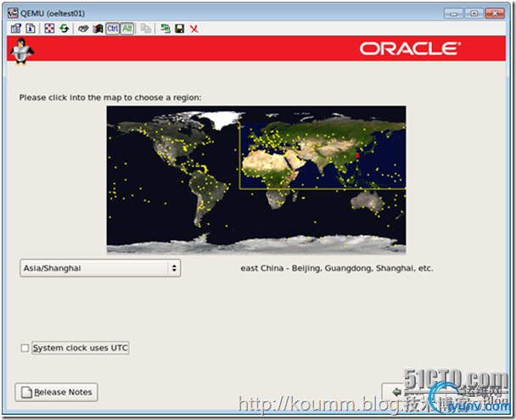
Task: Minimize the QEMU window
Action: 453,14
